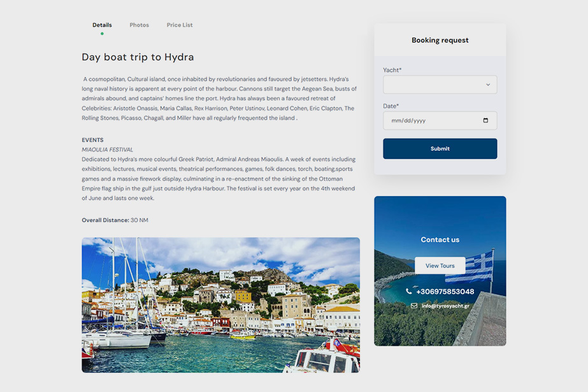Click the Day boat trip to Hydra heading
This screenshot has height=392, width=588.
click(138, 57)
